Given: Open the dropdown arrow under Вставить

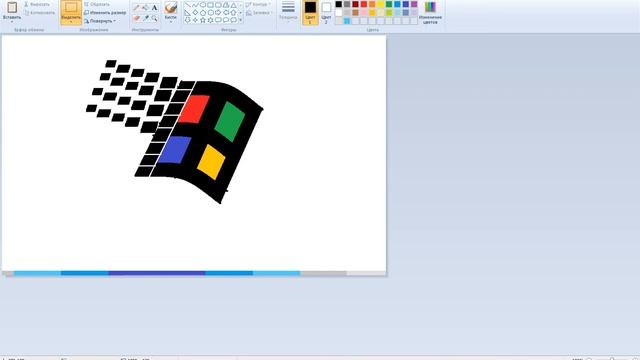Looking at the screenshot, I should [12, 22].
